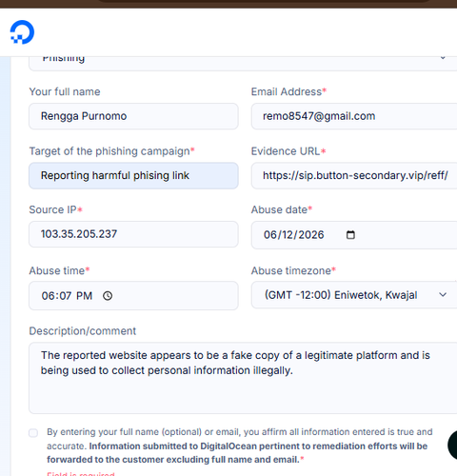Viewport: 457px width, 476px height.
Task: Click the 'Target of the phishing campaign' label
Action: click(x=111, y=151)
